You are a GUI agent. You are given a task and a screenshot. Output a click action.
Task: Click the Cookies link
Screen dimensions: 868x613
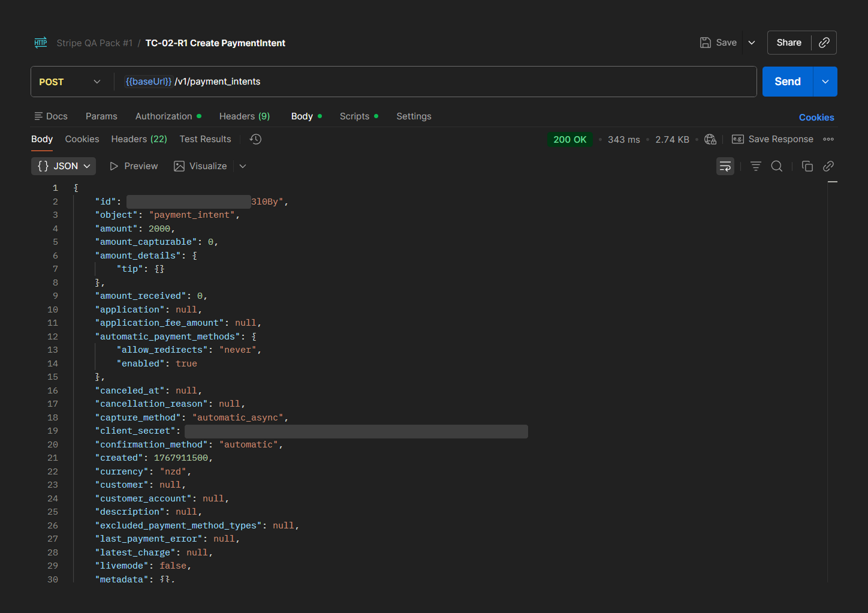tap(816, 118)
